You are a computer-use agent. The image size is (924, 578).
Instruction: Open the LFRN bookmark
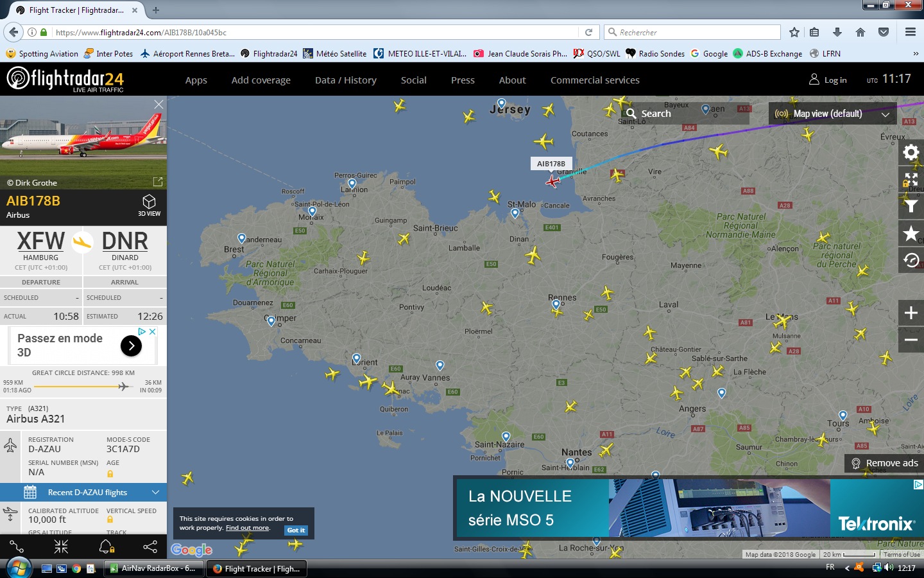[x=825, y=54]
